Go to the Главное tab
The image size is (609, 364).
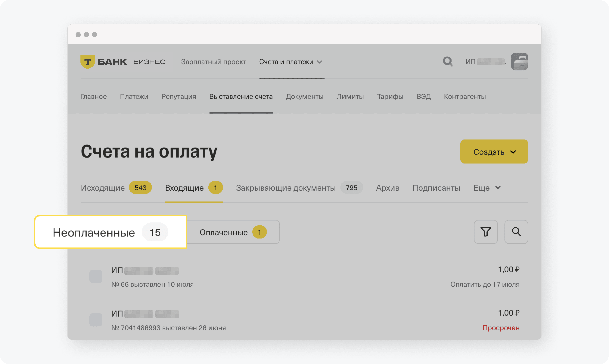(94, 96)
